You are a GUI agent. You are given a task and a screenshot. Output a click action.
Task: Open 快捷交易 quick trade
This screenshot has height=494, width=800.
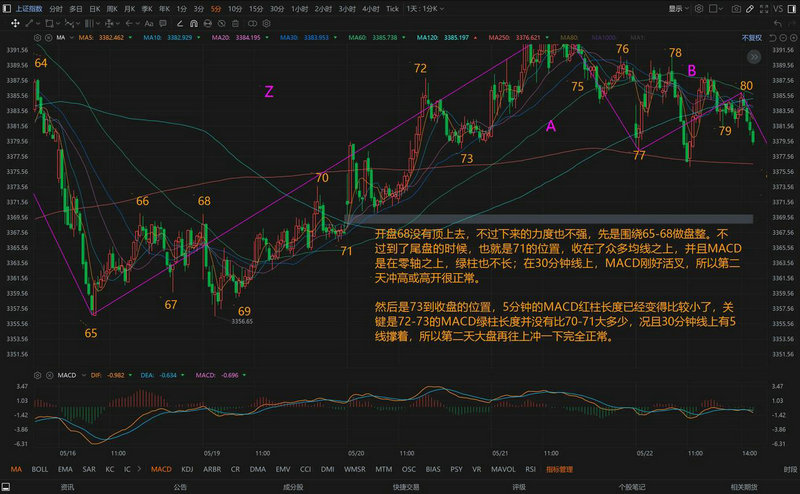click(406, 487)
